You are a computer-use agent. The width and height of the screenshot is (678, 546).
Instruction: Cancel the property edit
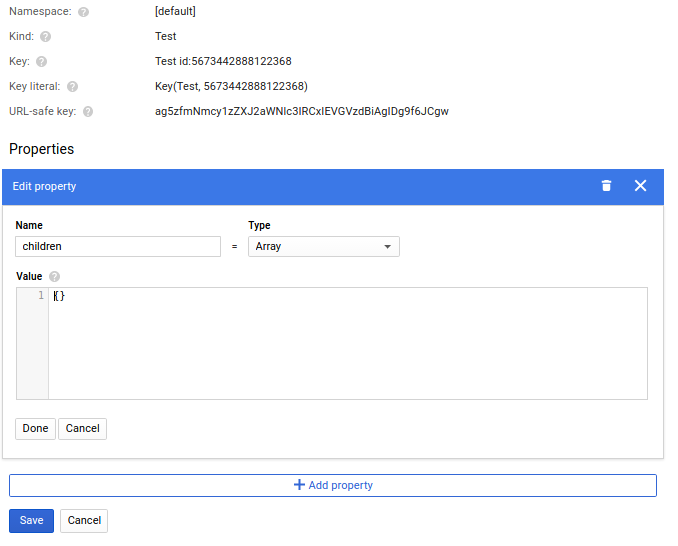tap(83, 428)
